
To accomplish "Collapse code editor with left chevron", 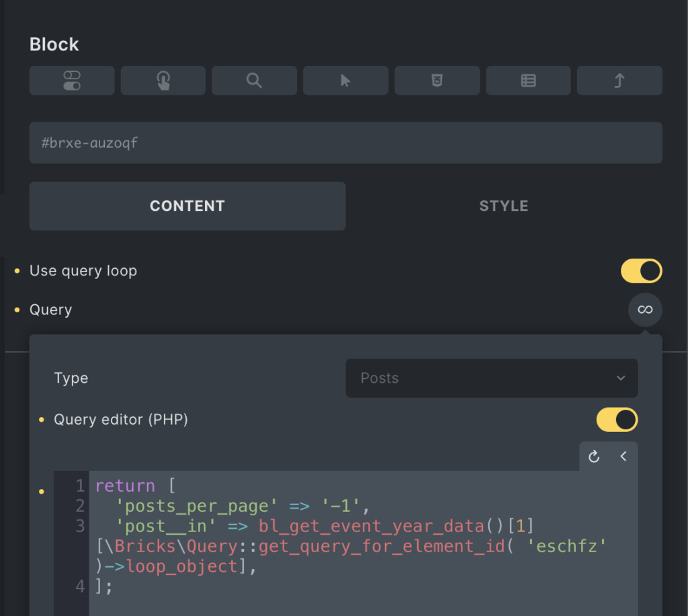I will tap(623, 457).
